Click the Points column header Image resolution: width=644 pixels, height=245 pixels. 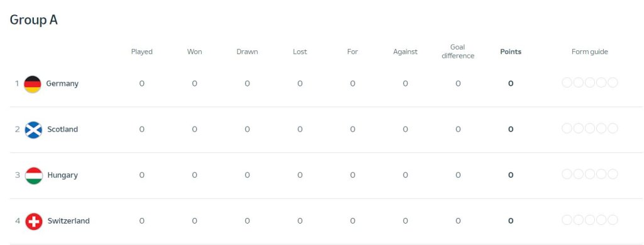point(511,52)
